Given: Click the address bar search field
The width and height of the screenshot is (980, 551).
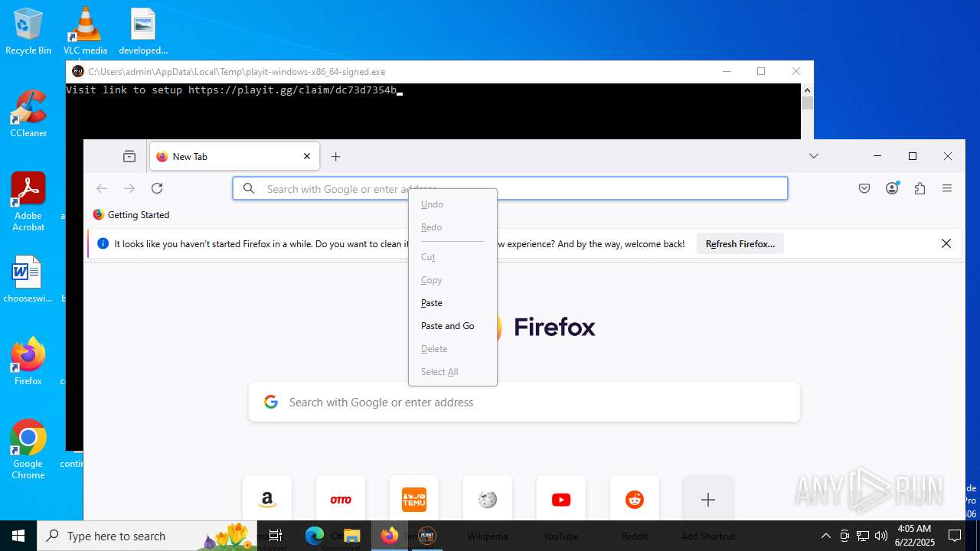Looking at the screenshot, I should pyautogui.click(x=510, y=188).
